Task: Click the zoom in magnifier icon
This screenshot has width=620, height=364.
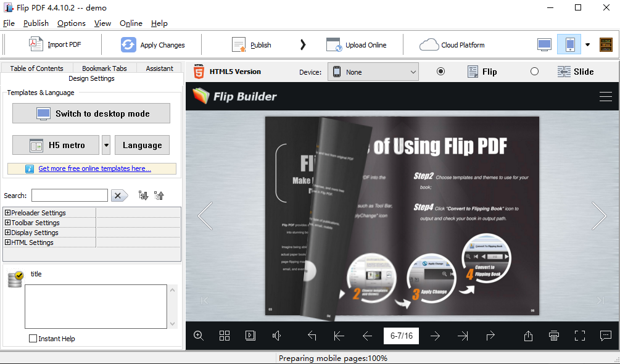Action: tap(199, 336)
